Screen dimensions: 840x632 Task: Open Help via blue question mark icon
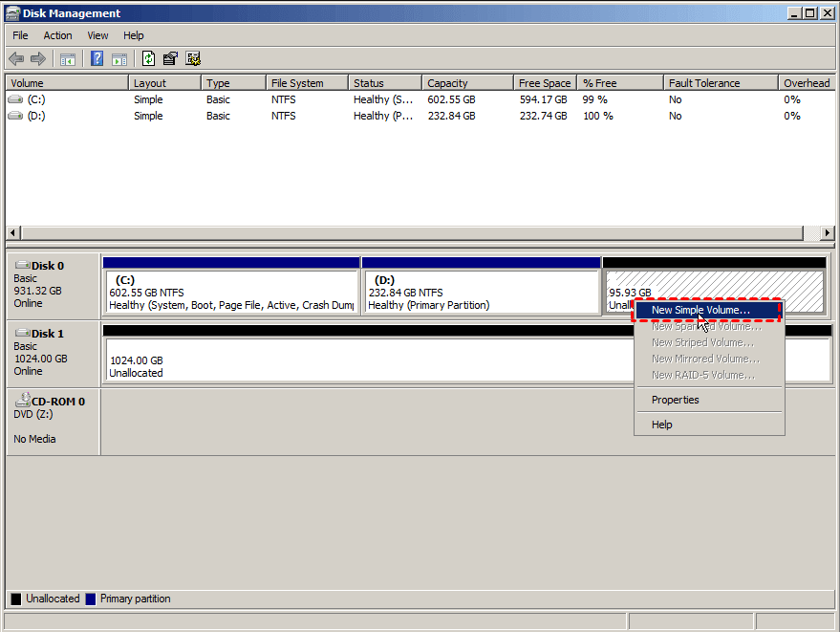pos(97,58)
